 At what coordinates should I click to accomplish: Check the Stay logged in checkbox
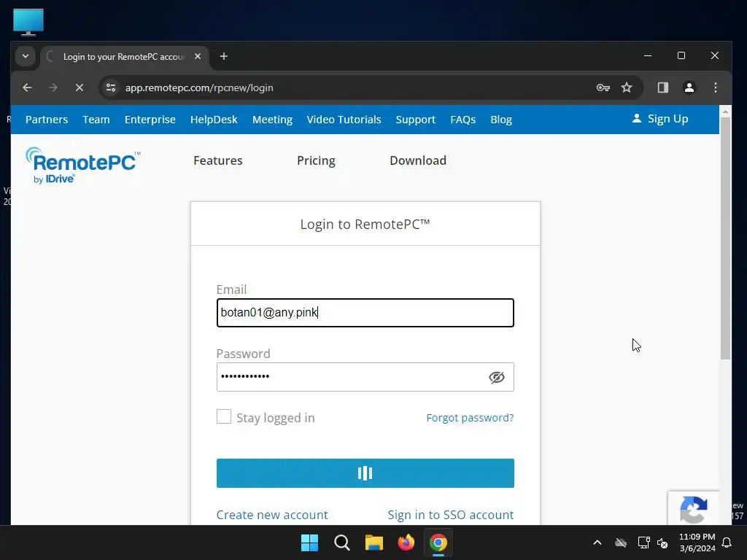click(x=224, y=416)
